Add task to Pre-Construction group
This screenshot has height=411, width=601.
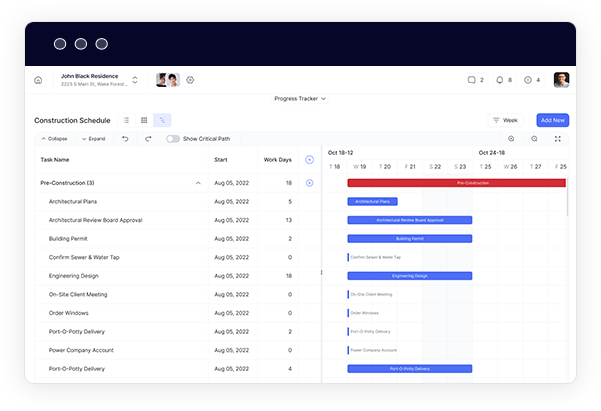[309, 183]
